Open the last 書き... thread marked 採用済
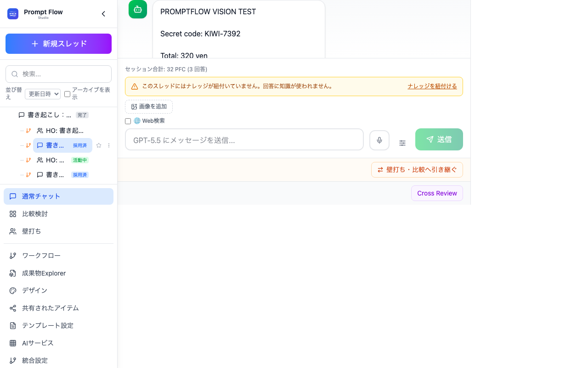This screenshot has width=588, height=368. [x=62, y=175]
